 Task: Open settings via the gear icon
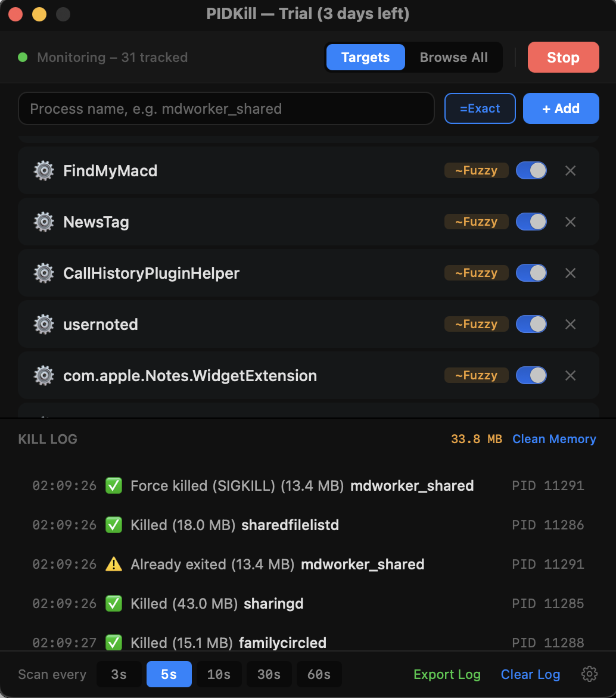tap(589, 674)
